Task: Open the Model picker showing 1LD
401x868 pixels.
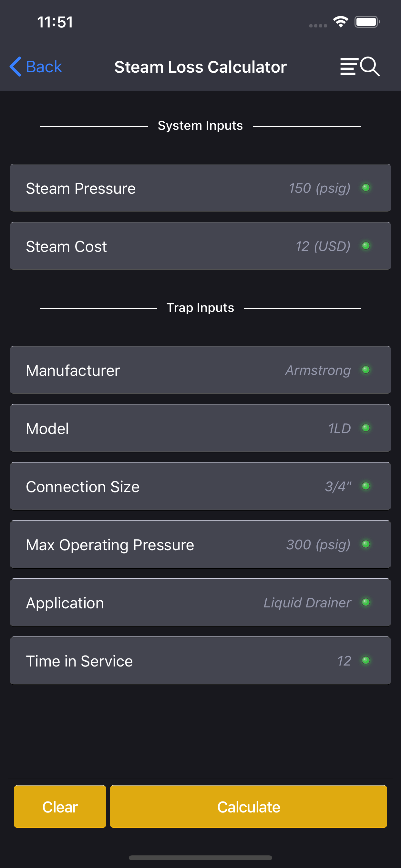Action: [200, 428]
